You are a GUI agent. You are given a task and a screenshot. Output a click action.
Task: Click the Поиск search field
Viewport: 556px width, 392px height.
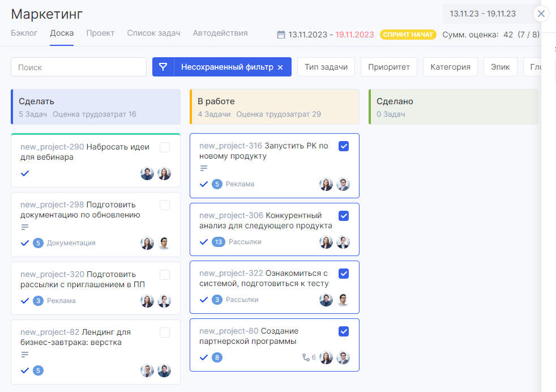[79, 67]
